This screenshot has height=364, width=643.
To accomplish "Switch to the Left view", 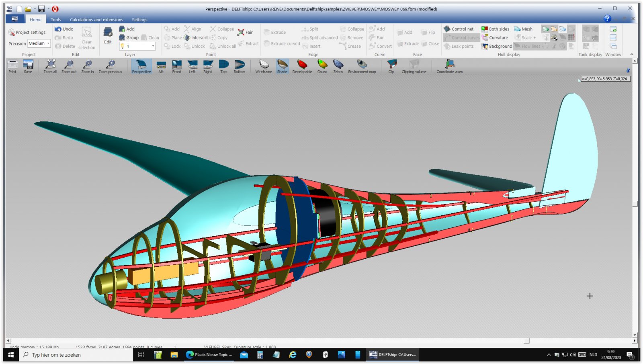I will (x=192, y=66).
